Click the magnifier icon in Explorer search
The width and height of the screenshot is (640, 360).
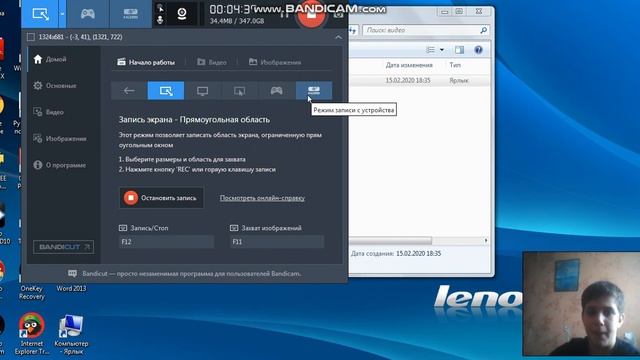(484, 30)
